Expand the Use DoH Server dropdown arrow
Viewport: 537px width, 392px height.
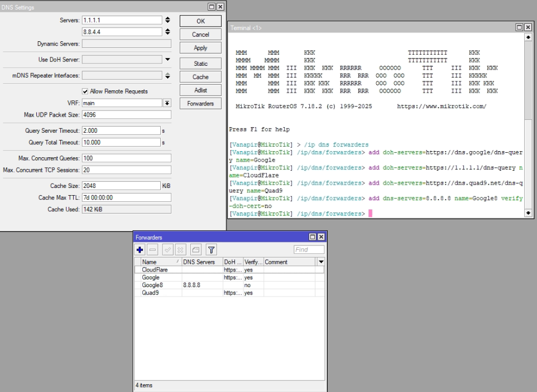pos(167,59)
